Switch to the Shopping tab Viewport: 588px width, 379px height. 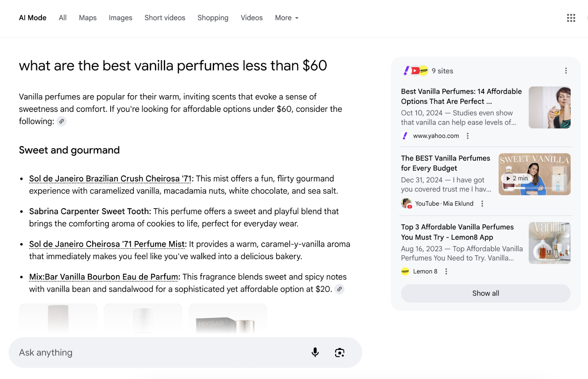coord(213,18)
